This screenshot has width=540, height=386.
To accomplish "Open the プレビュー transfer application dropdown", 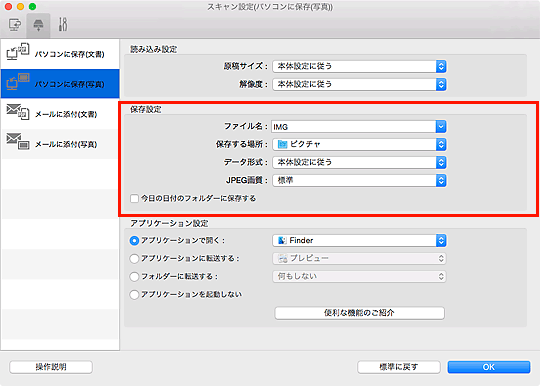I will (359, 258).
